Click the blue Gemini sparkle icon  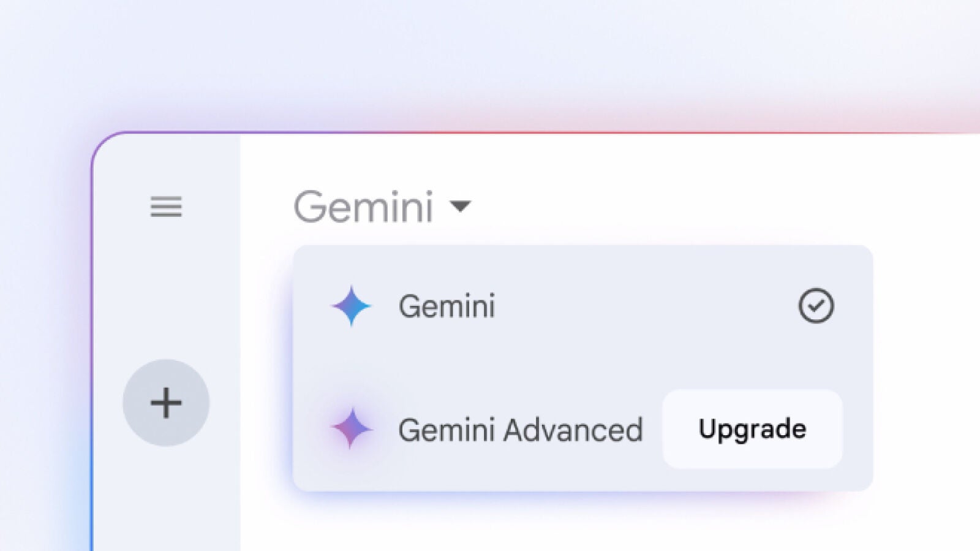(352, 306)
